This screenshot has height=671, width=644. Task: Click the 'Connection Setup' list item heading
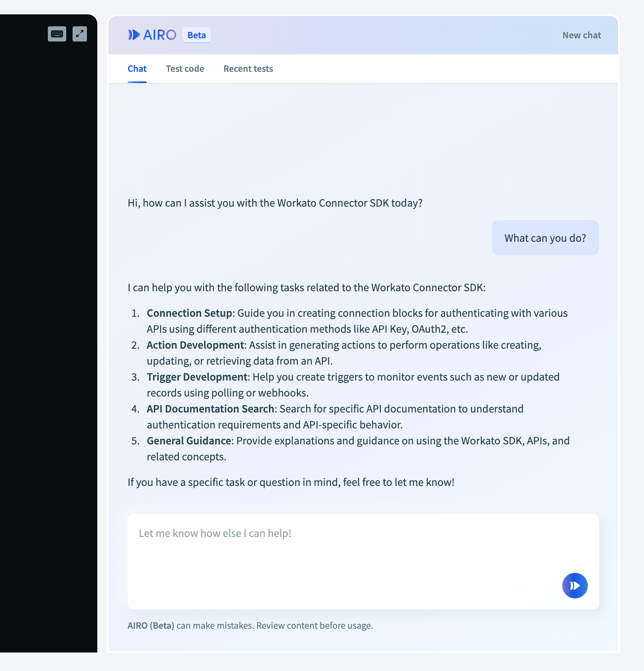189,313
